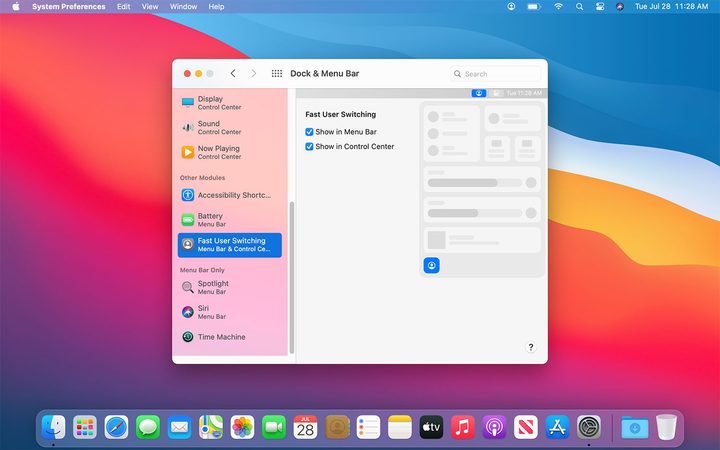The height and width of the screenshot is (450, 720).
Task: Open Finder from the Dock
Action: point(53,427)
